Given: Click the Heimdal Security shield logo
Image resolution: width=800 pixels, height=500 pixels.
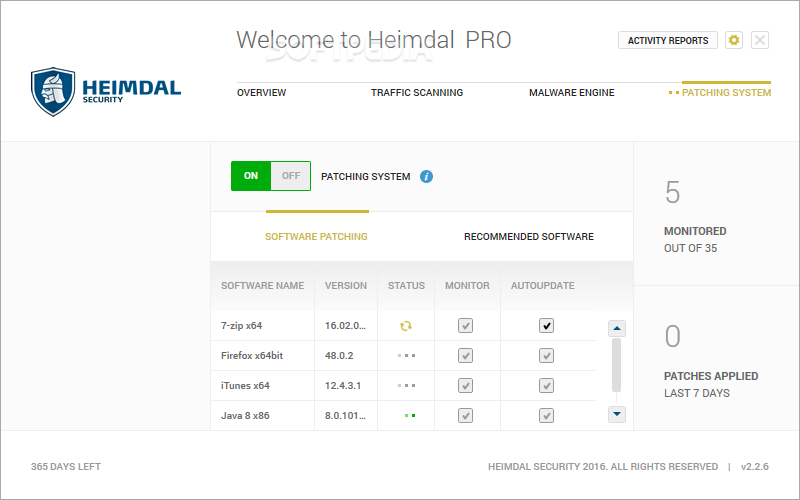Looking at the screenshot, I should point(53,92).
